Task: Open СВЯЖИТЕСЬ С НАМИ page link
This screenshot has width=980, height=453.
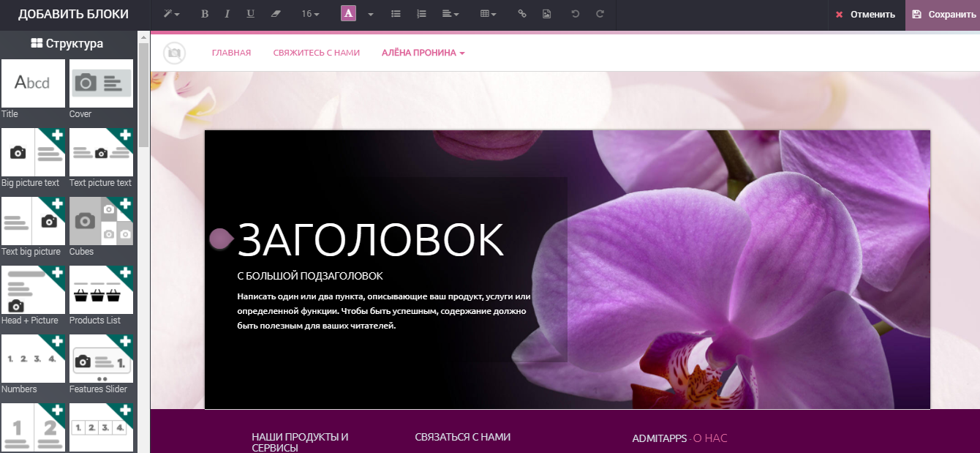Action: click(316, 52)
